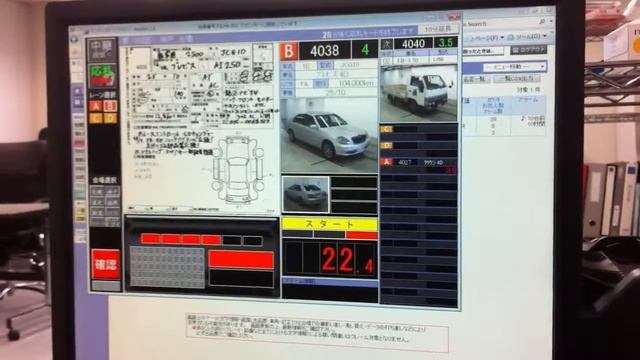The width and height of the screenshot is (640, 360).
Task: Open the silver sedan rear thumbnail
Action: [x=305, y=194]
